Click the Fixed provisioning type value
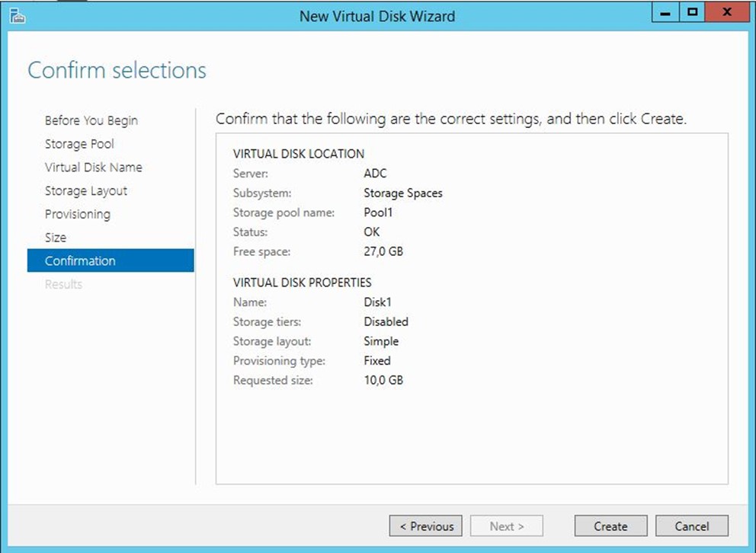756x553 pixels. (x=377, y=361)
